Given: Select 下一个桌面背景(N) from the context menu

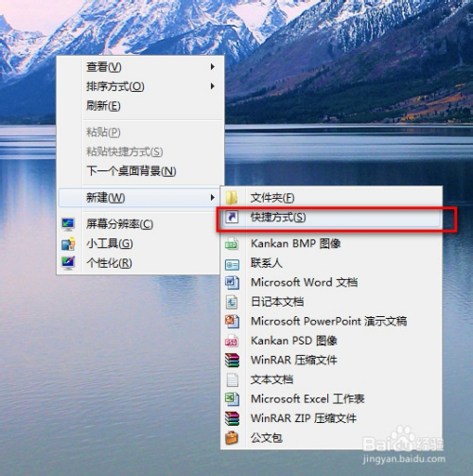Looking at the screenshot, I should [141, 171].
